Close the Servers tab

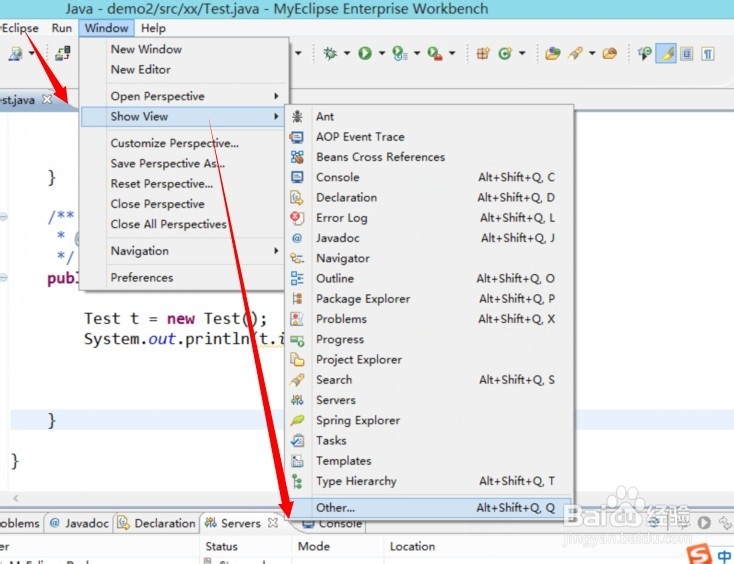point(272,523)
